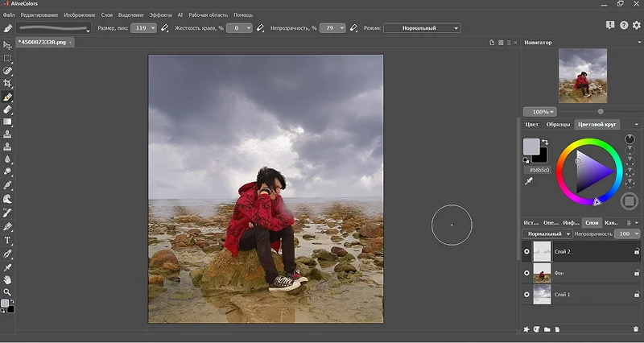Open the brush preset picker dropdown
This screenshot has width=644, height=343.
coord(53,28)
